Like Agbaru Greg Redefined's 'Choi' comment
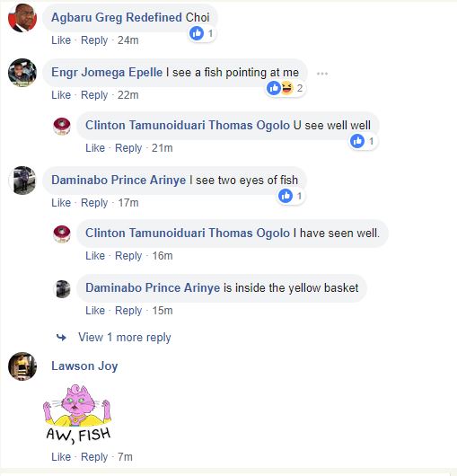The width and height of the screenshot is (457, 476). [x=61, y=40]
